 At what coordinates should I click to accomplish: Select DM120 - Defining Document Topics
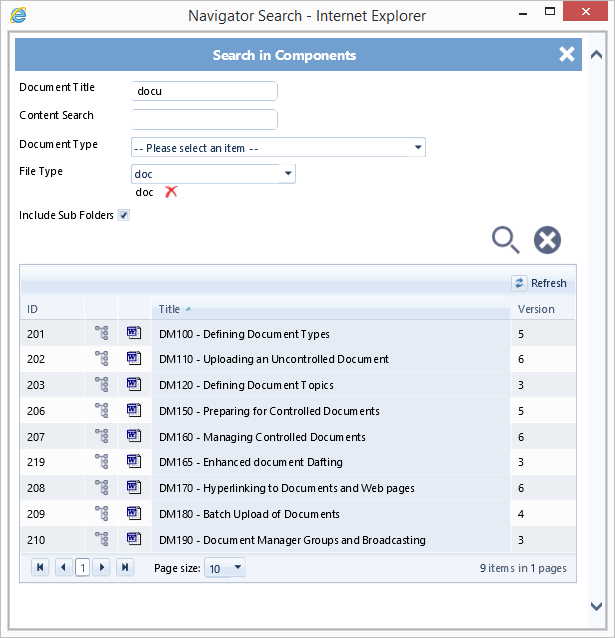298,385
